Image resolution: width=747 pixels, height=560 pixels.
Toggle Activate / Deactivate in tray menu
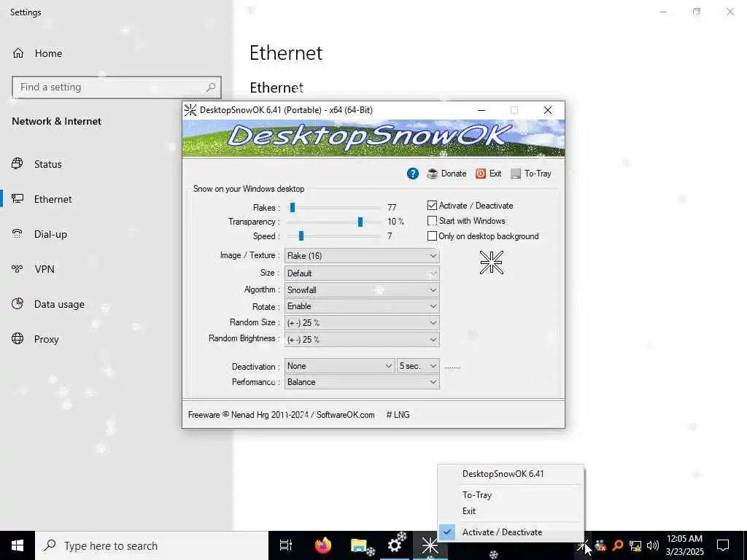pyautogui.click(x=511, y=532)
